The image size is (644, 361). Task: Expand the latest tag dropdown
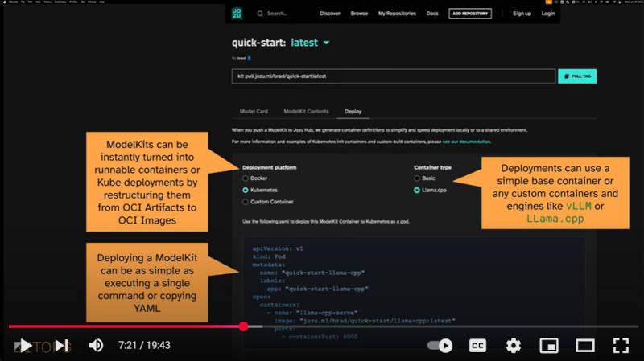[327, 43]
